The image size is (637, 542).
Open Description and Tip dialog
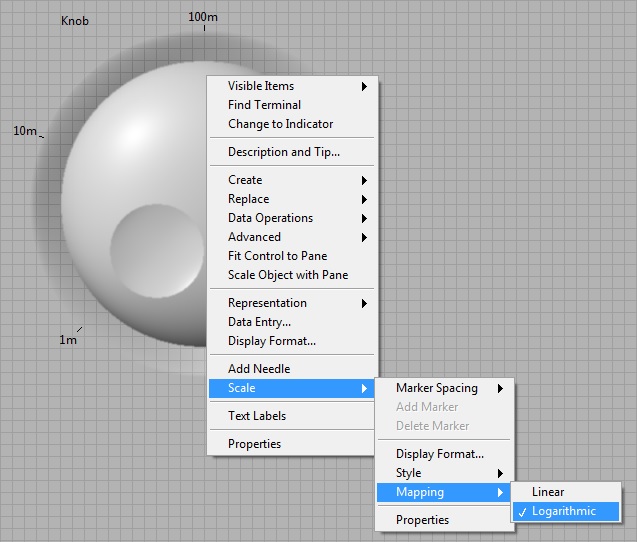click(x=292, y=152)
